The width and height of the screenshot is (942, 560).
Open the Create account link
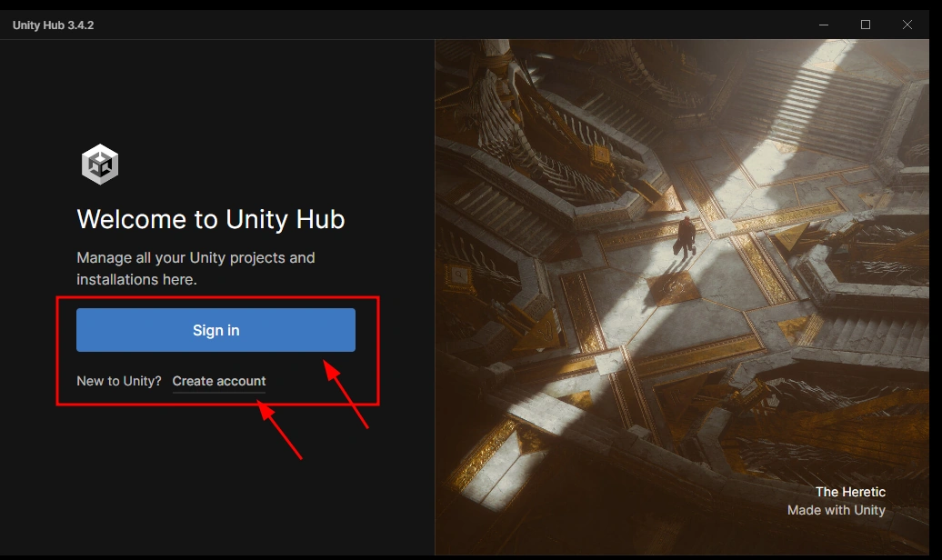click(x=218, y=381)
